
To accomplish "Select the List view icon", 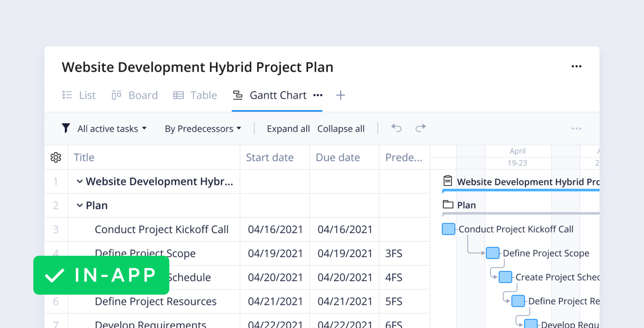I will click(67, 95).
